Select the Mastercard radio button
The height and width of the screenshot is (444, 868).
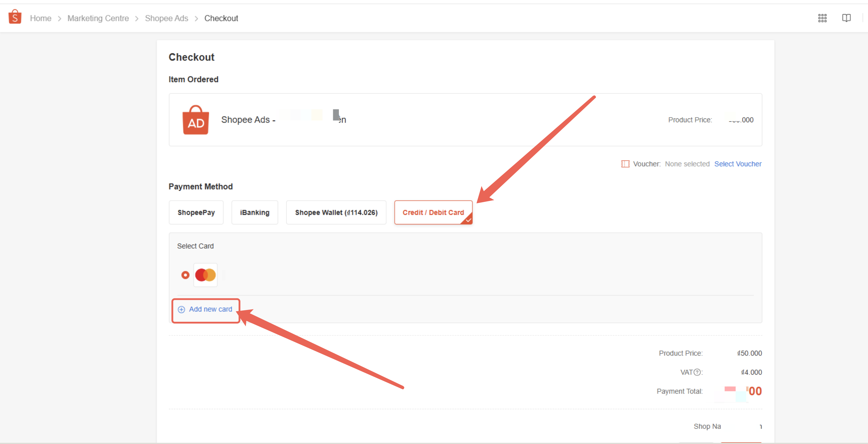pos(185,275)
